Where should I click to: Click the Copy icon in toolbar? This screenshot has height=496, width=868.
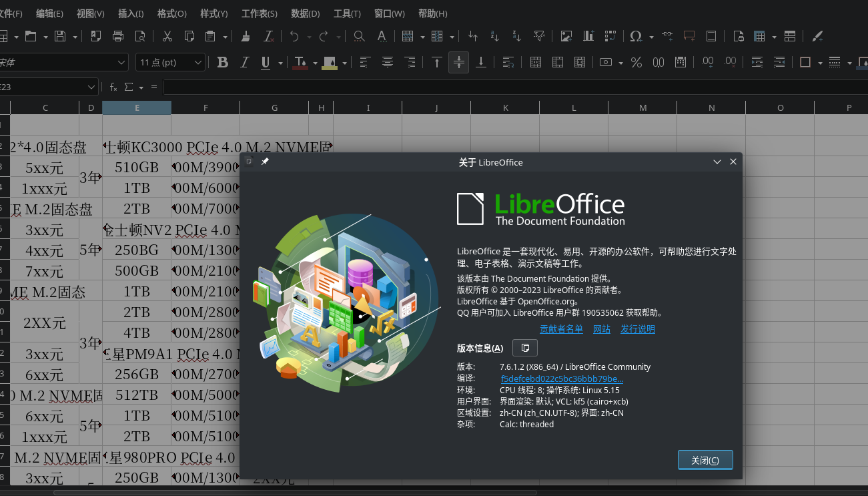189,36
